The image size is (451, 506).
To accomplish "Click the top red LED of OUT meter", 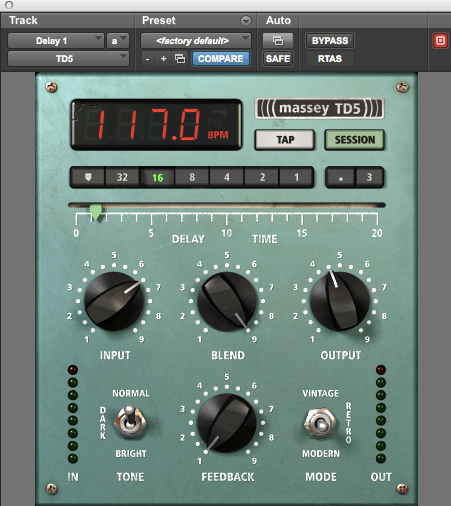I will tap(381, 369).
